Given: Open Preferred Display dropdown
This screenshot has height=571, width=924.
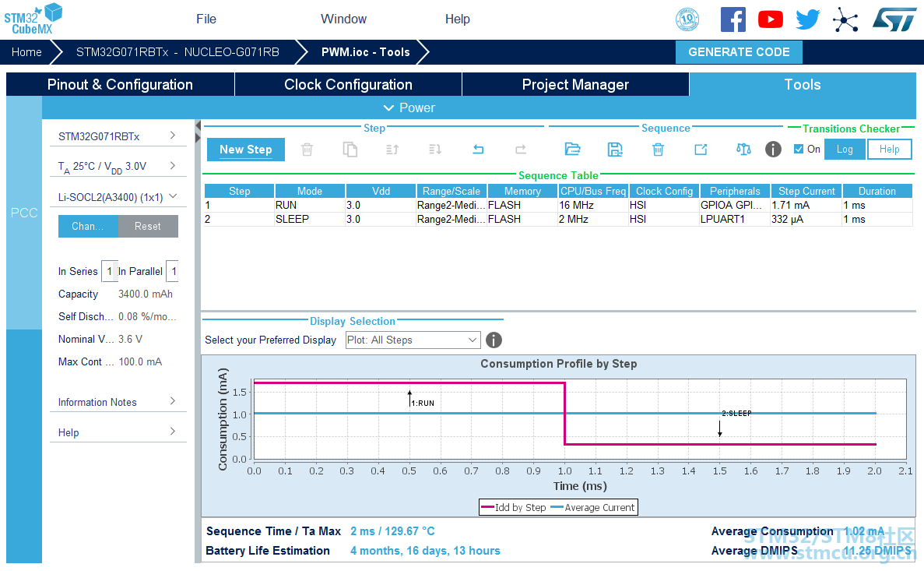Looking at the screenshot, I should [x=413, y=340].
